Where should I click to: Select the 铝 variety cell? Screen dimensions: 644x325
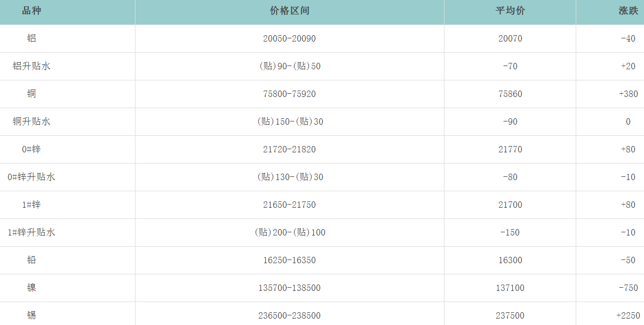[31, 38]
